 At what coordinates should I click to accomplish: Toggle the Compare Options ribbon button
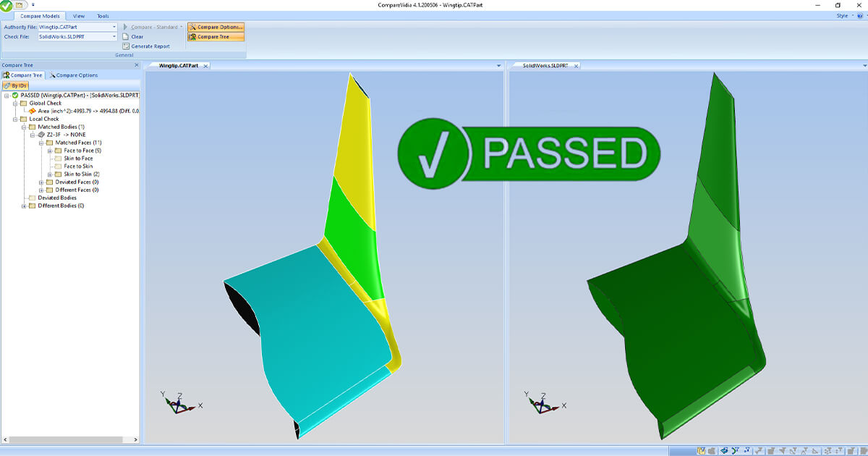click(x=216, y=27)
